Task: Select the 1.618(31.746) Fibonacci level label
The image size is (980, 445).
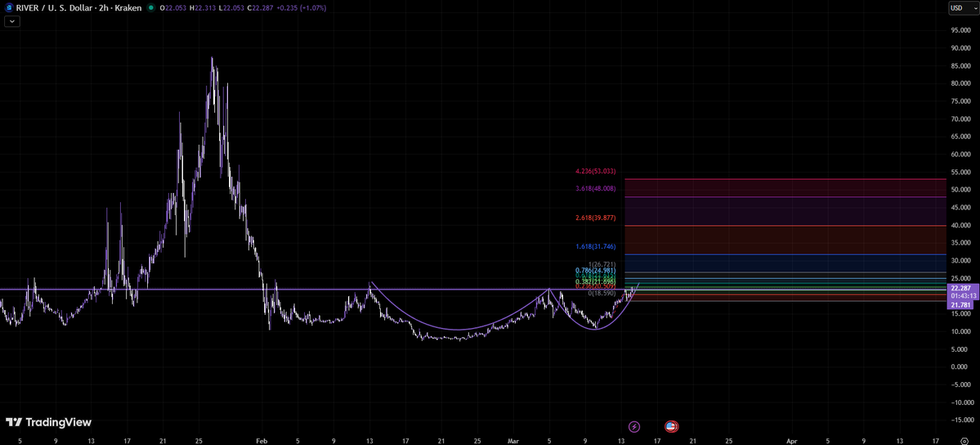Action: (x=596, y=246)
